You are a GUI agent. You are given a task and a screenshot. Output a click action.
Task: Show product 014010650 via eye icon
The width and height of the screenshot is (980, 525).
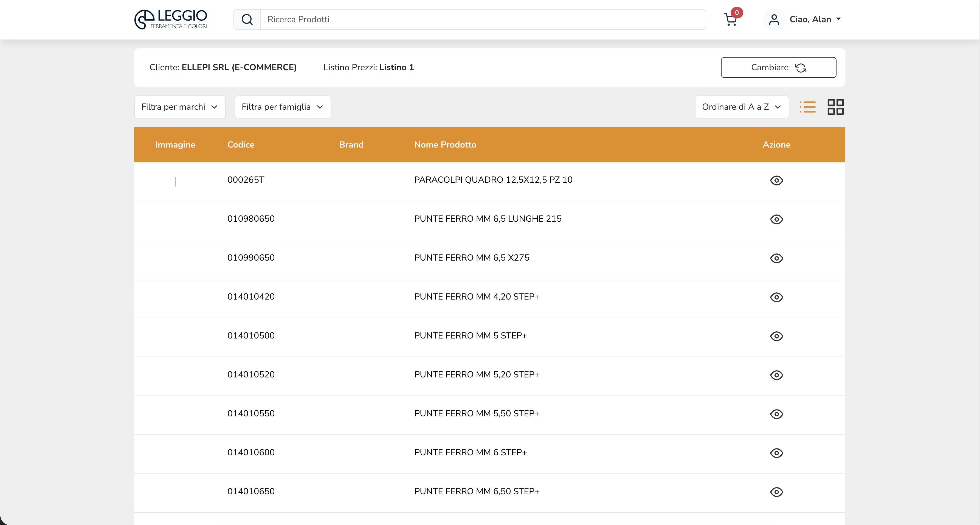pos(776,492)
